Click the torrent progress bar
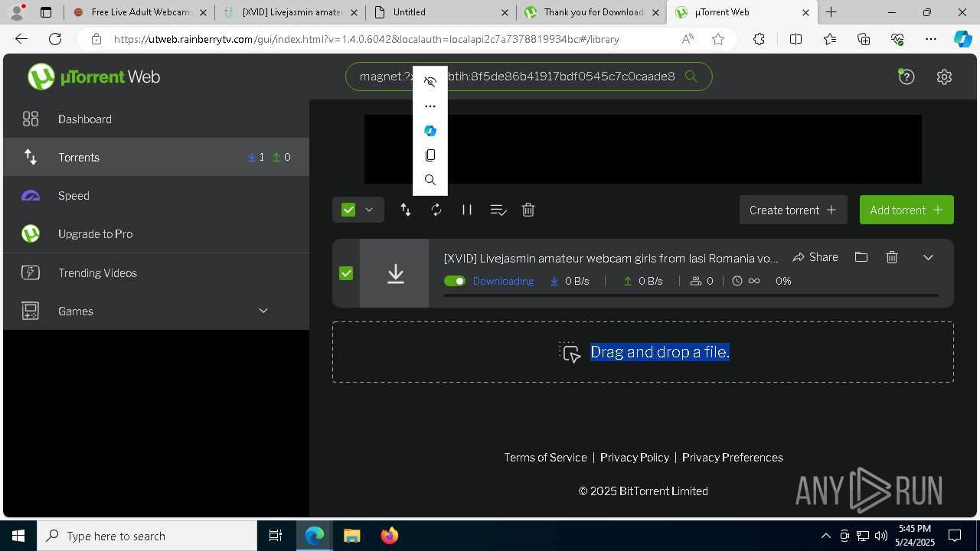Viewport: 980px width, 551px height. [691, 295]
